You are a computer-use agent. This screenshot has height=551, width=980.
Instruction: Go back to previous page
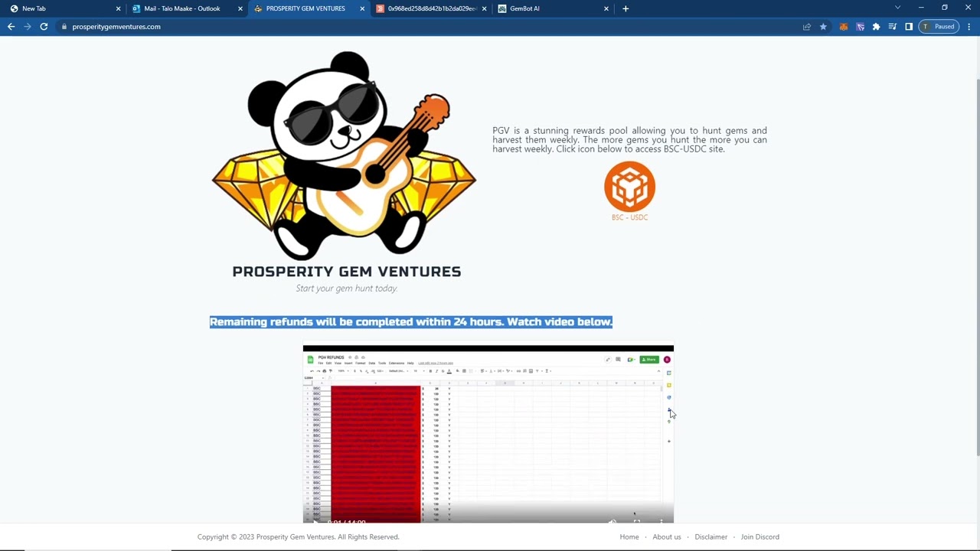[x=11, y=27]
